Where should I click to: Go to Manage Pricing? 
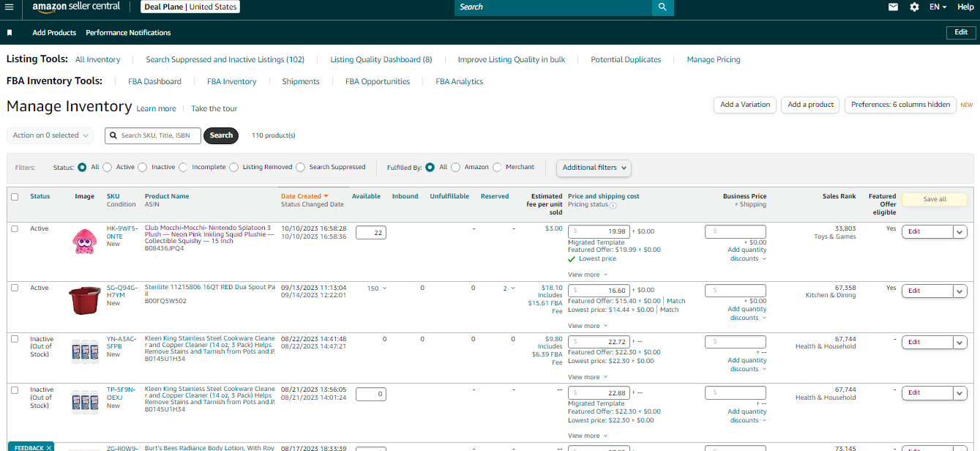pyautogui.click(x=714, y=60)
